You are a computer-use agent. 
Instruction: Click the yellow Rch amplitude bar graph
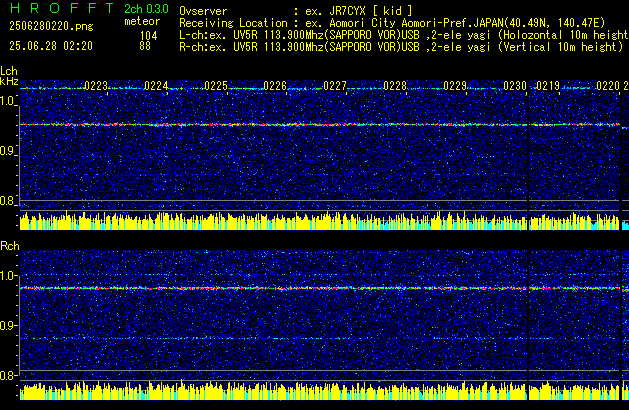coord(320,390)
